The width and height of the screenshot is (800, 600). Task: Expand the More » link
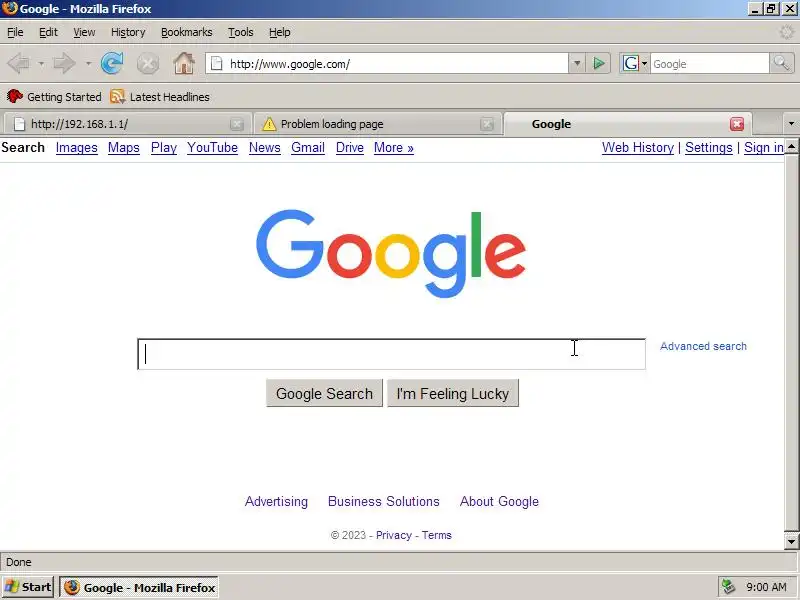click(x=394, y=147)
